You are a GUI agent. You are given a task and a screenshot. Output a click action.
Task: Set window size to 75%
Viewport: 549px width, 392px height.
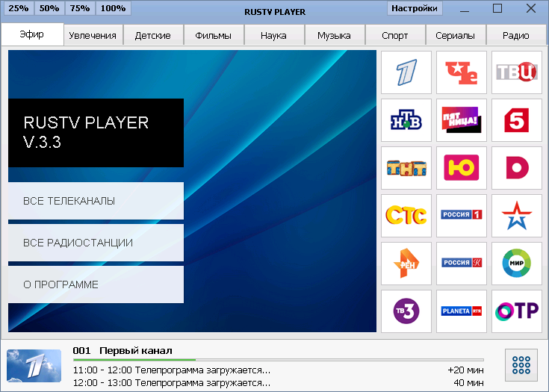click(80, 8)
